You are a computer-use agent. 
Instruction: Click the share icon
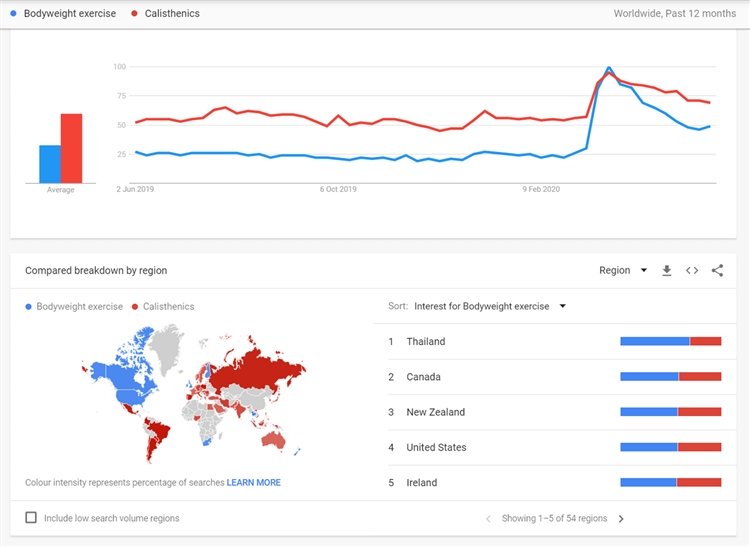717,270
